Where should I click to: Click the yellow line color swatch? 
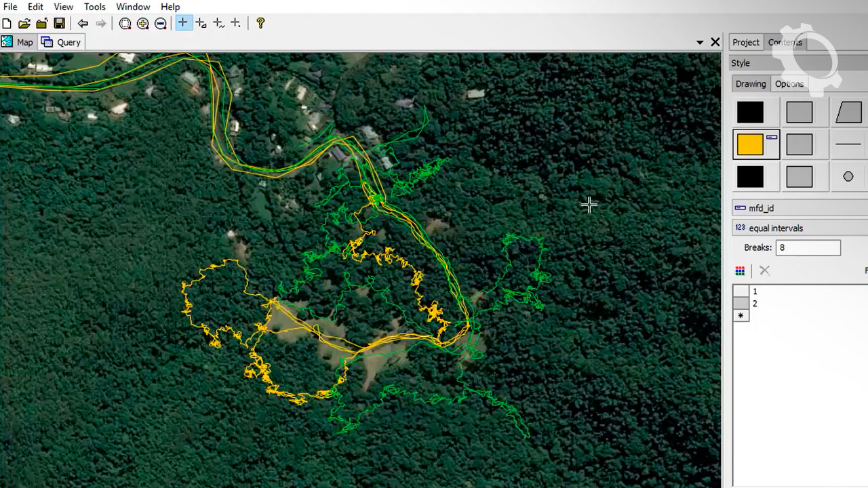[x=750, y=144]
